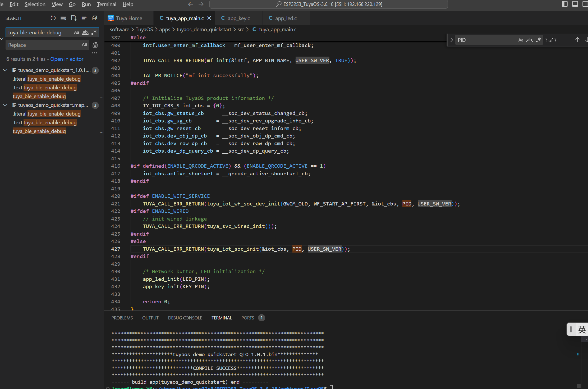Image resolution: width=588 pixels, height=389 pixels.
Task: Collapse tuyaos_demo_quickstart.map results group
Action: tap(5, 105)
